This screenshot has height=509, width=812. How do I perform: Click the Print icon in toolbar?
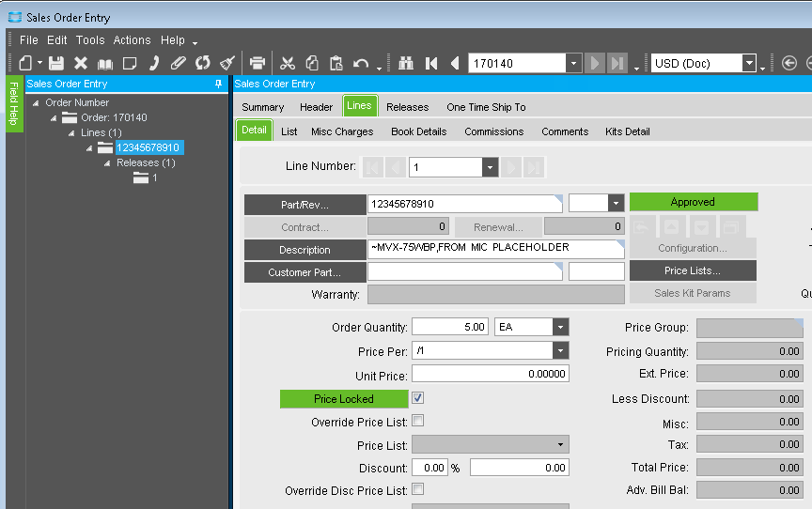(257, 63)
